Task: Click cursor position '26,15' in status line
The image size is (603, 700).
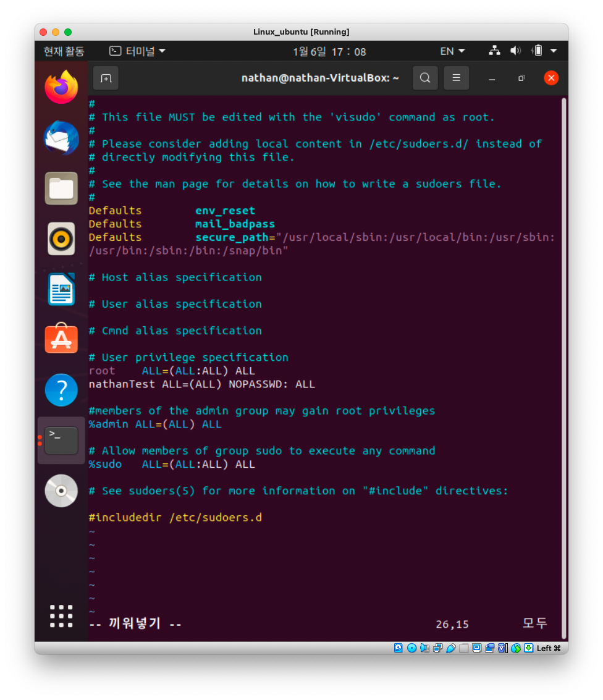Action: pos(452,625)
